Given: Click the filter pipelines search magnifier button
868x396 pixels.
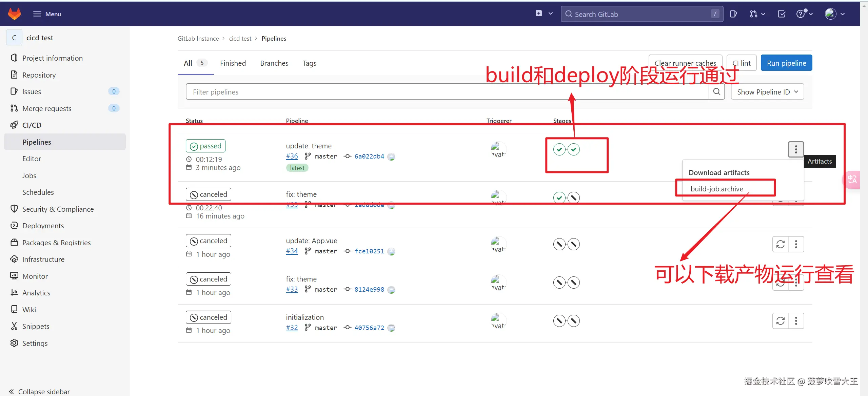Looking at the screenshot, I should (716, 92).
